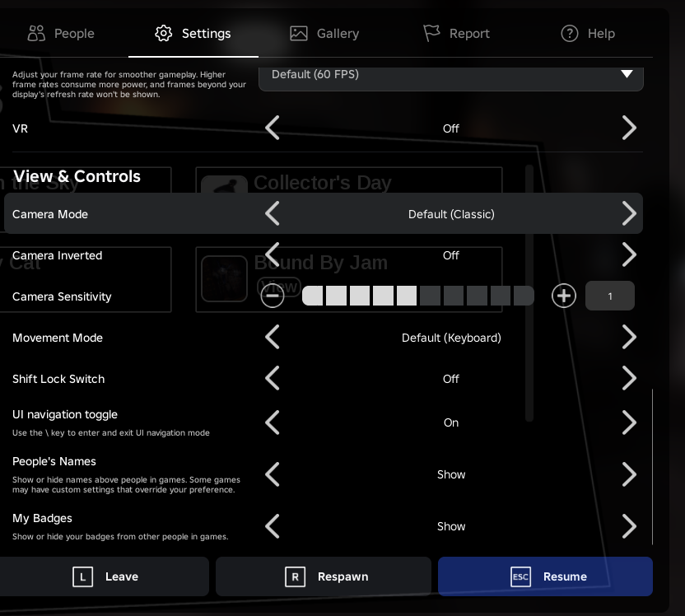Click the right arrow for People's Names
Viewport: 685px width, 616px height.
[629, 474]
